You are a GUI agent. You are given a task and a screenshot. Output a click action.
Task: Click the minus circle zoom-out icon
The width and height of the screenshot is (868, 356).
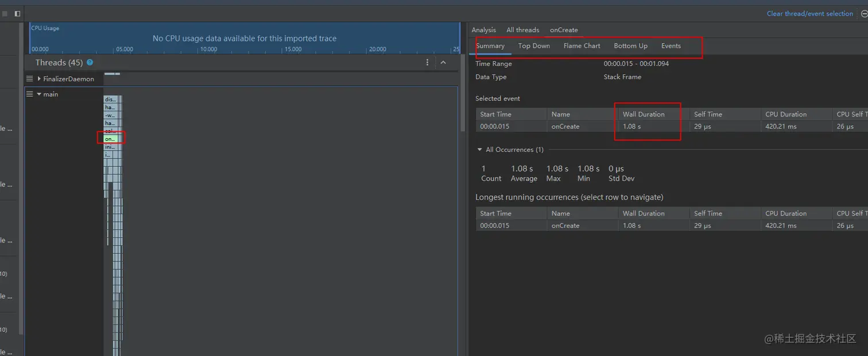tap(865, 14)
